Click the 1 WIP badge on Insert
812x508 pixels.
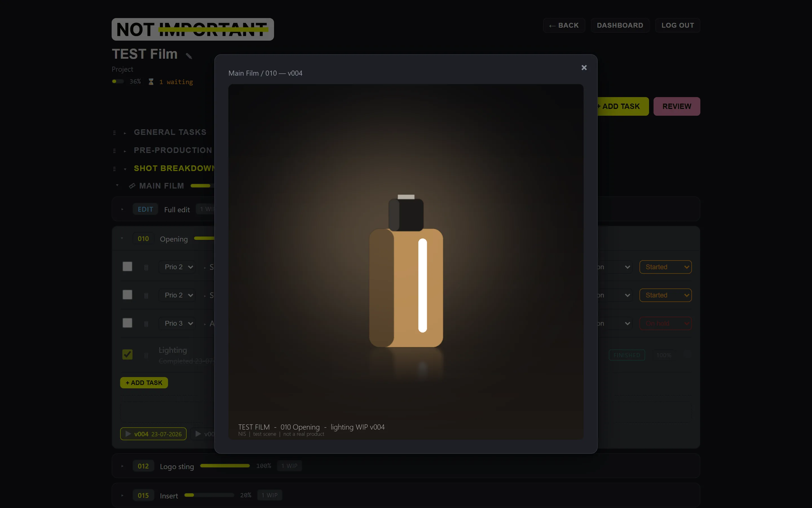coord(270,495)
